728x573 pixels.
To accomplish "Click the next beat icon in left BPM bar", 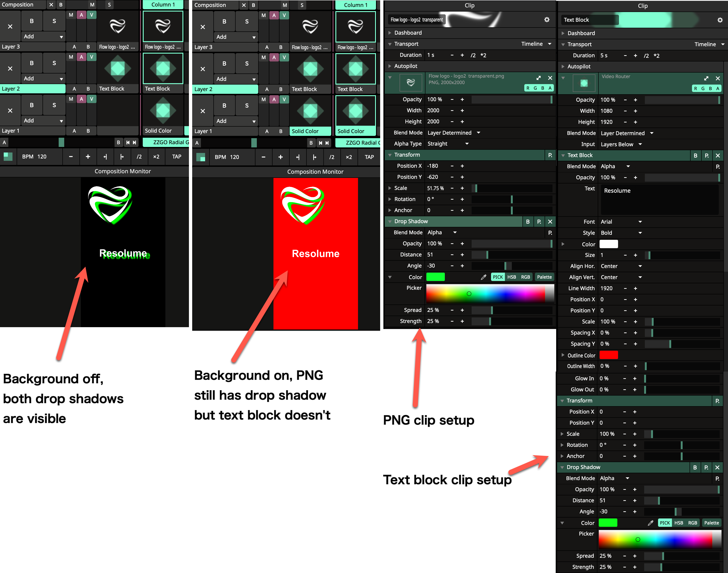I will coord(122,157).
